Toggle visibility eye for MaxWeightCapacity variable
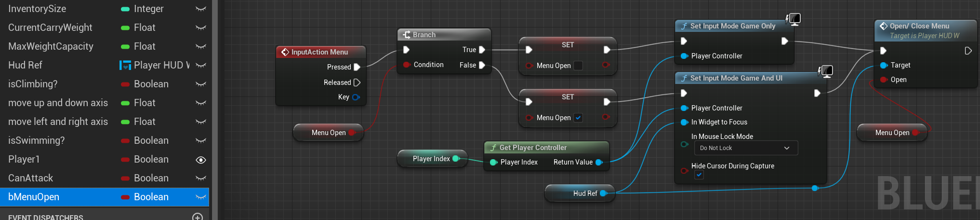The image size is (980, 220). point(201,46)
